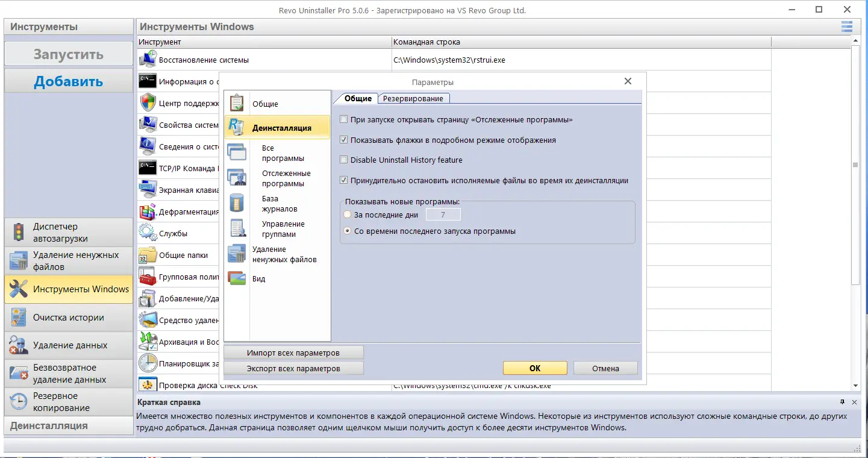Viewport: 868px width, 458px height.
Task: Click Экспорт всех параметров button
Action: click(x=293, y=368)
